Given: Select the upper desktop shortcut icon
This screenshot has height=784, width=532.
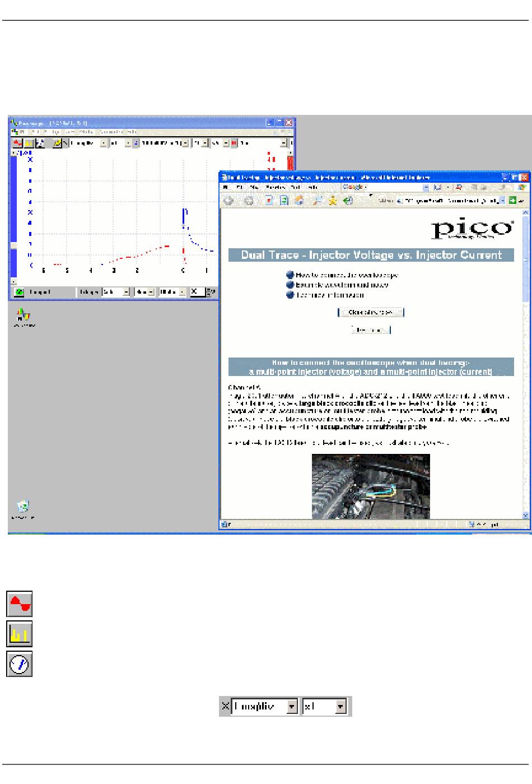Looking at the screenshot, I should tap(24, 317).
